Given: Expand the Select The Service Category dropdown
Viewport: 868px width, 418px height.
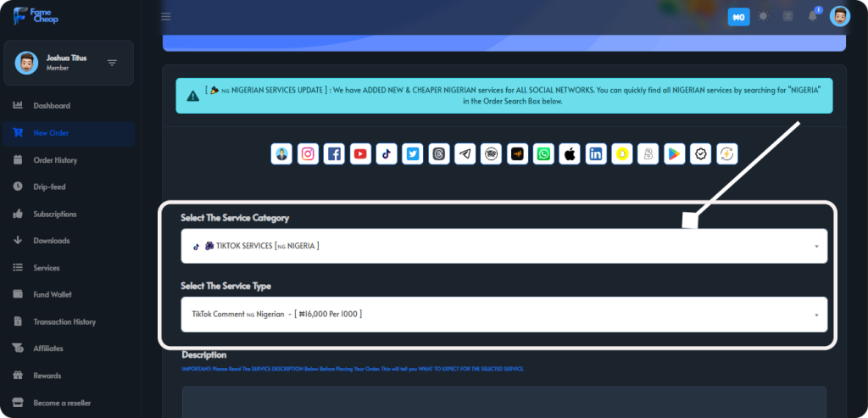Looking at the screenshot, I should click(504, 246).
